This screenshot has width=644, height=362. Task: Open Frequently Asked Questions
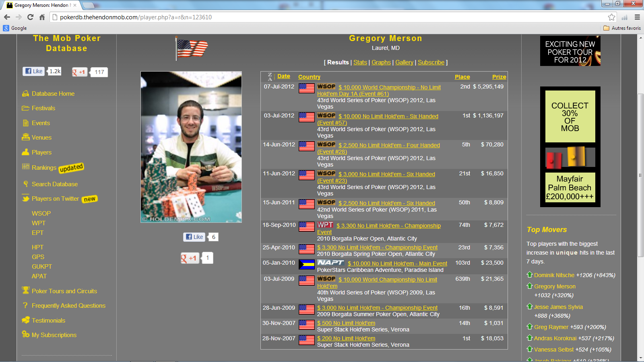68,306
